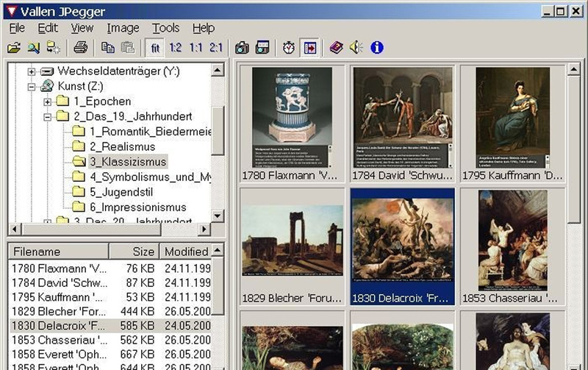This screenshot has height=370, width=588.
Task: Click the folder tree scroll-right arrow
Action: point(204,229)
